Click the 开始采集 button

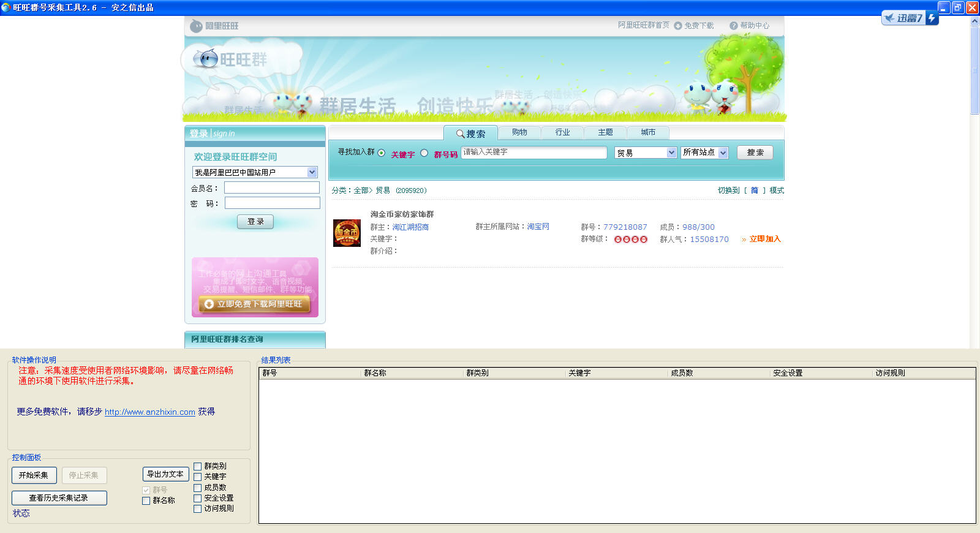tap(34, 475)
